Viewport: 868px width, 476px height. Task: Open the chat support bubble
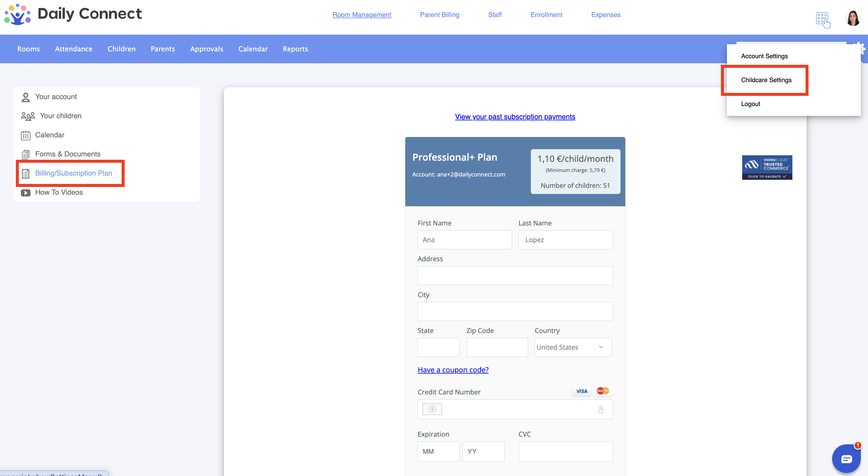click(846, 458)
